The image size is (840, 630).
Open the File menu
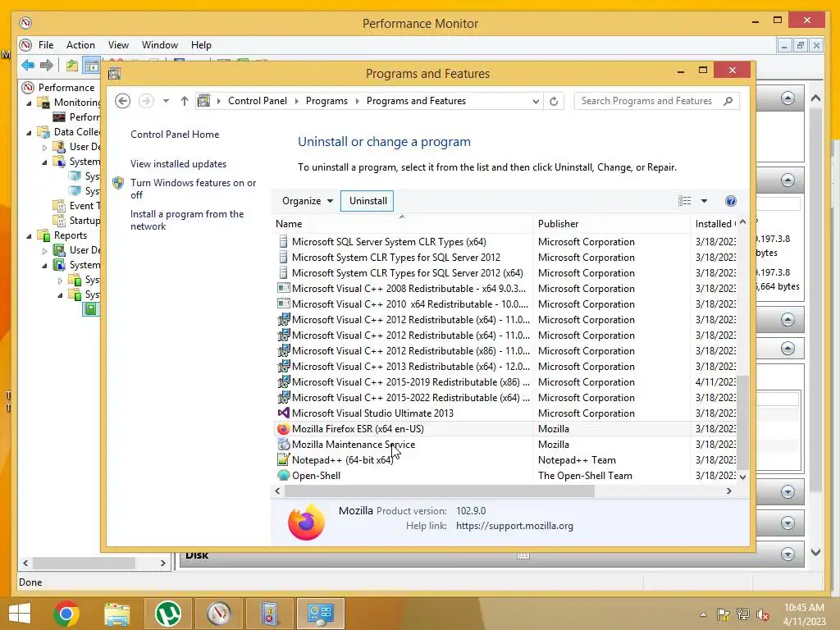46,45
